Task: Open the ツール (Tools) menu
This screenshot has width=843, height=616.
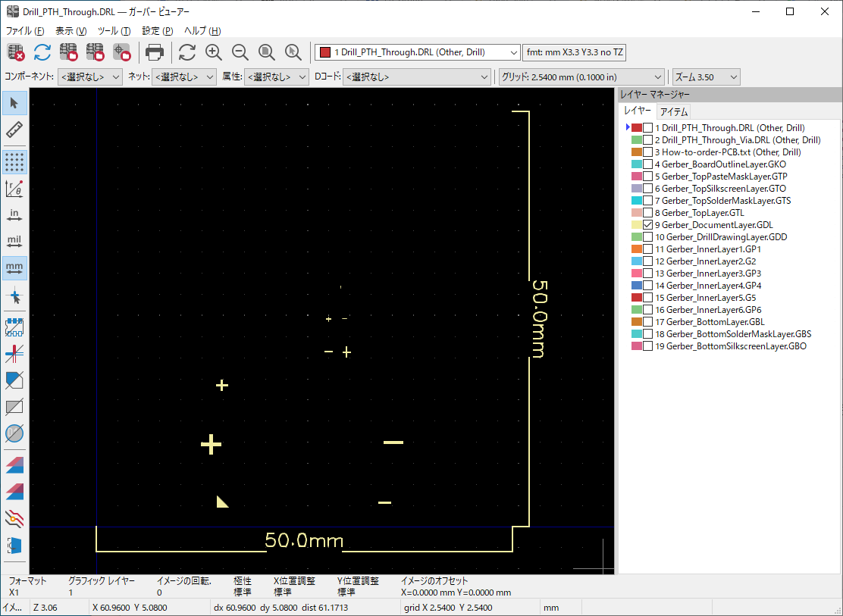Action: [x=114, y=31]
